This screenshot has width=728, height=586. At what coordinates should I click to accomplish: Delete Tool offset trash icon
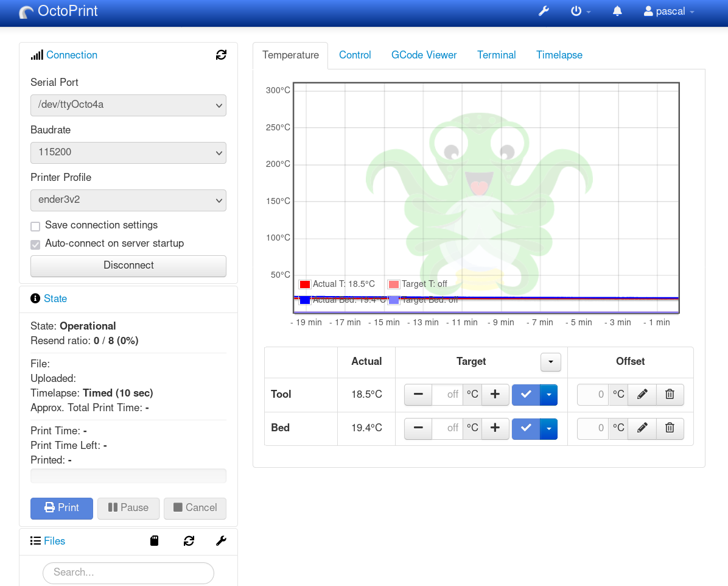(670, 395)
